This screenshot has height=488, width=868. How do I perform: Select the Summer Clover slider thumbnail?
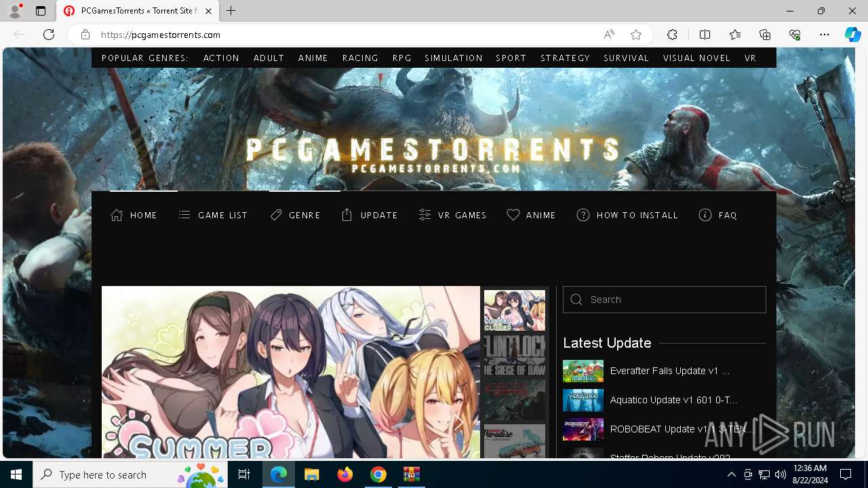515,310
